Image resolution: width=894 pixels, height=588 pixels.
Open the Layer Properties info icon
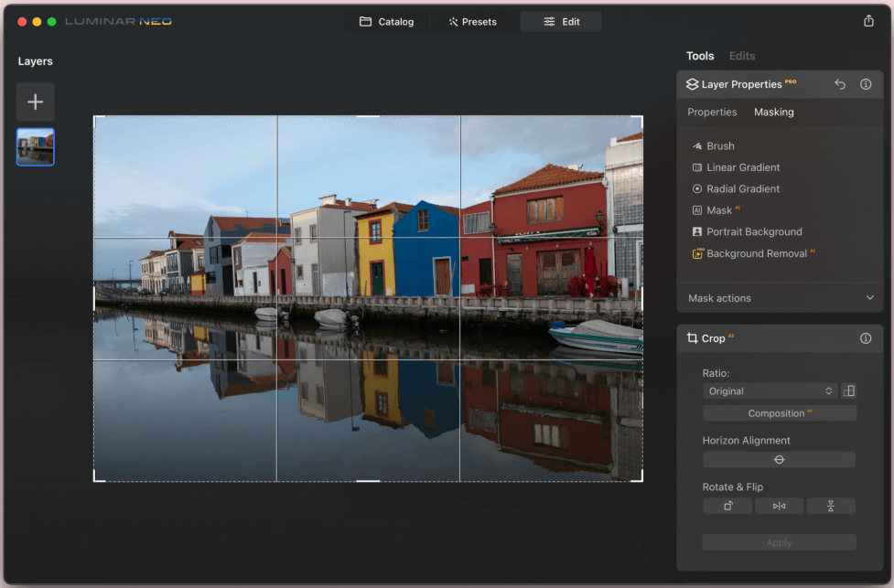[x=866, y=84]
